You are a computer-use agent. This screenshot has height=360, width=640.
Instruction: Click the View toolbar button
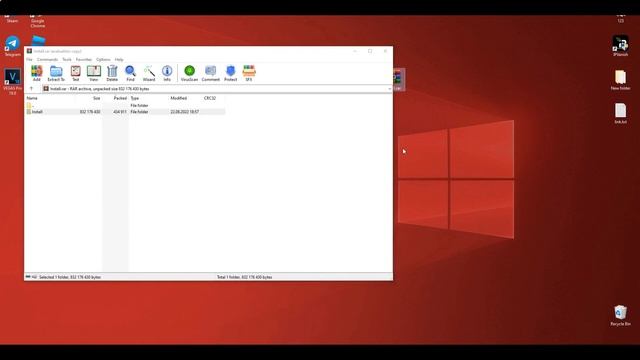tap(94, 73)
